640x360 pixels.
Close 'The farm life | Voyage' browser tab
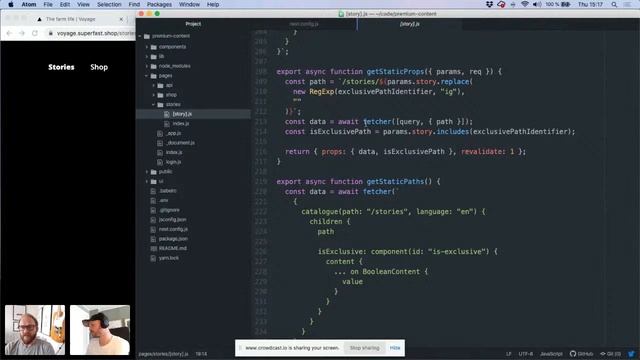[x=121, y=19]
